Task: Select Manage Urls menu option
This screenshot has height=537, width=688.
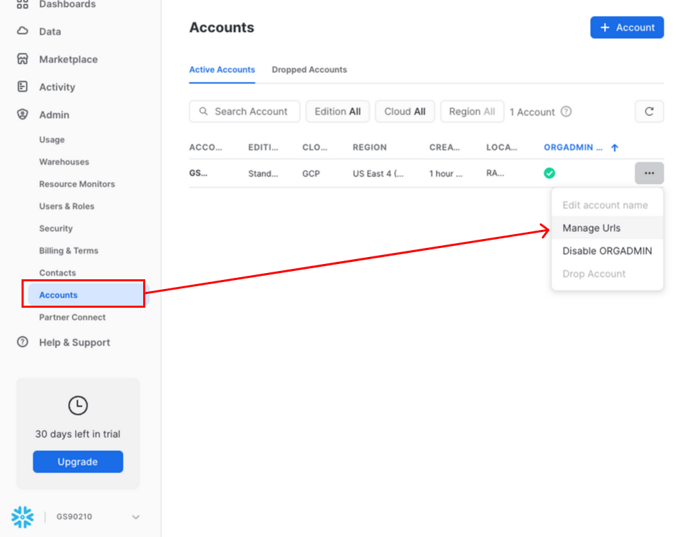Action: point(607,228)
